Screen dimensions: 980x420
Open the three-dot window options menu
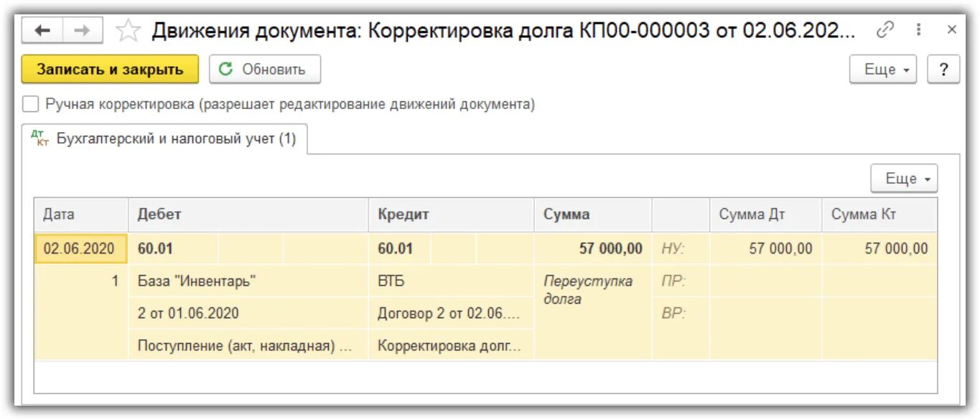(x=918, y=29)
